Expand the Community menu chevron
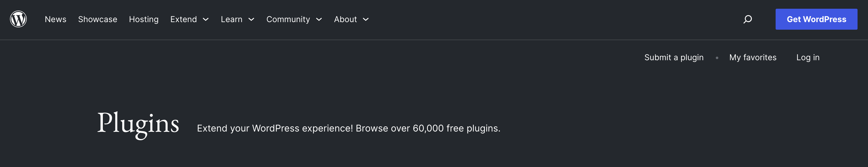868x167 pixels. point(319,19)
